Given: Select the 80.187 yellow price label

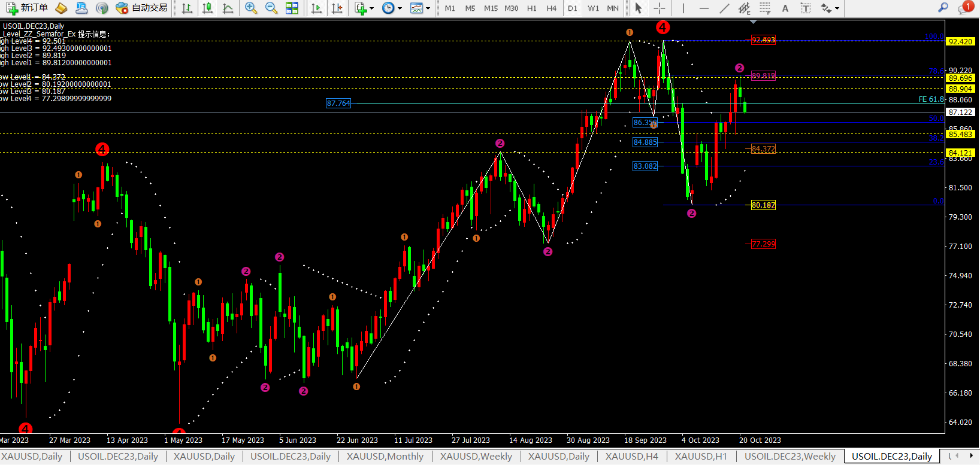Looking at the screenshot, I should click(763, 205).
